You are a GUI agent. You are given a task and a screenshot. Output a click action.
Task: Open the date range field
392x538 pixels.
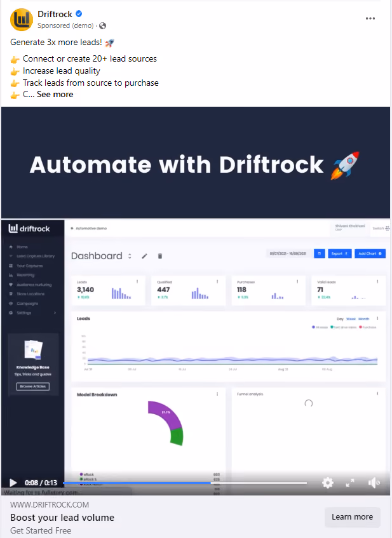click(288, 253)
